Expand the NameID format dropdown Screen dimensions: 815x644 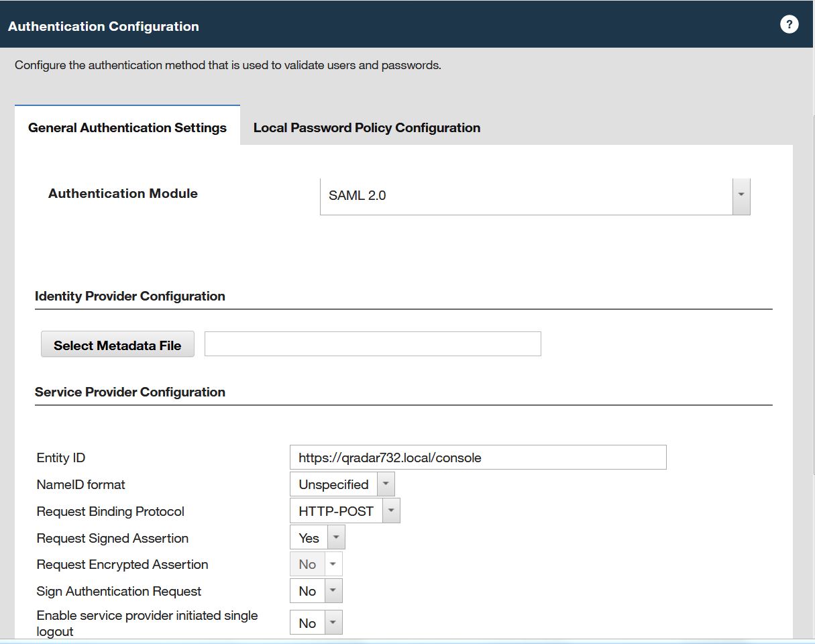coord(343,484)
